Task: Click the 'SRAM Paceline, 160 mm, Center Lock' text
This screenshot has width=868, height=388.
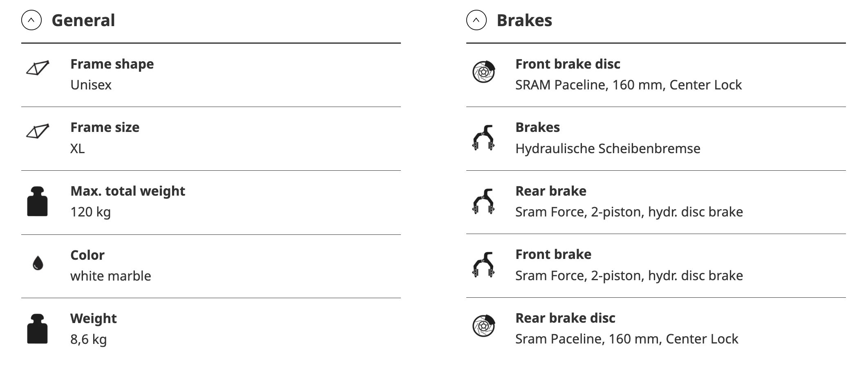Action: point(628,85)
